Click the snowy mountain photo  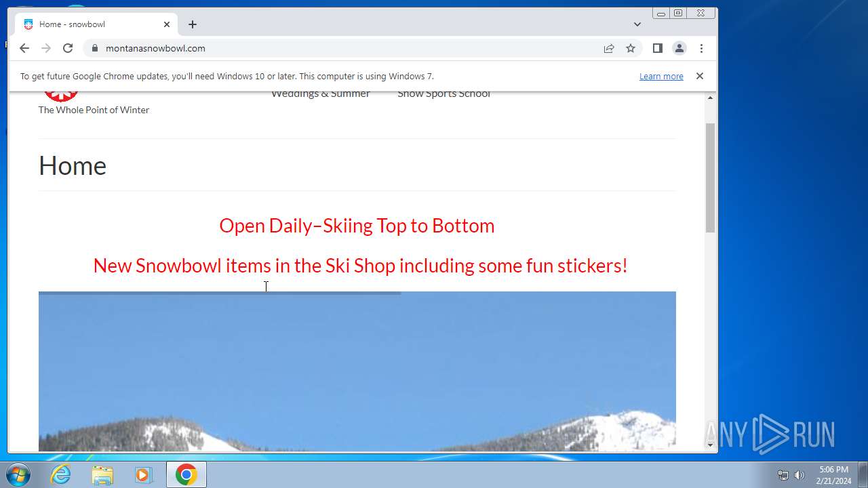(357, 371)
